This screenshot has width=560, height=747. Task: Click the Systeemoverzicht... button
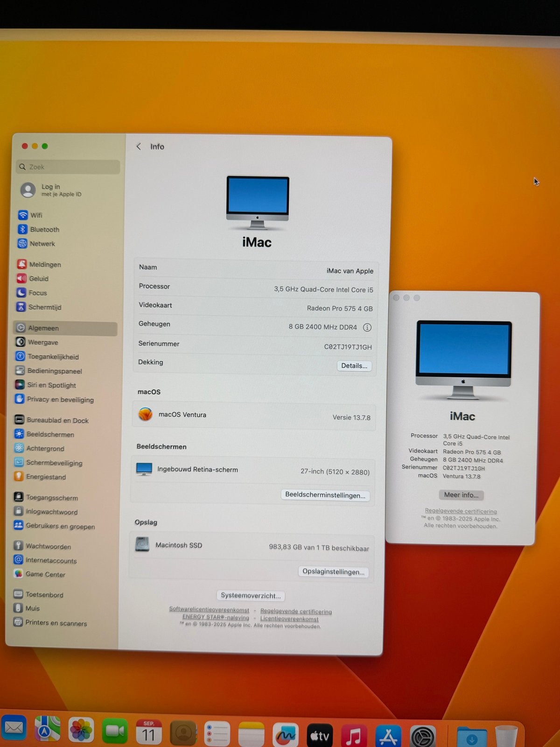tap(251, 595)
